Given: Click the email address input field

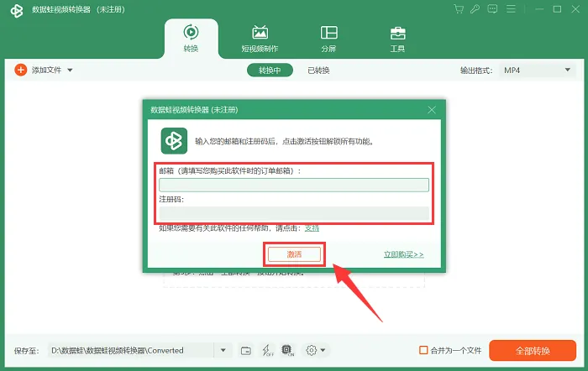Looking at the screenshot, I should (294, 185).
